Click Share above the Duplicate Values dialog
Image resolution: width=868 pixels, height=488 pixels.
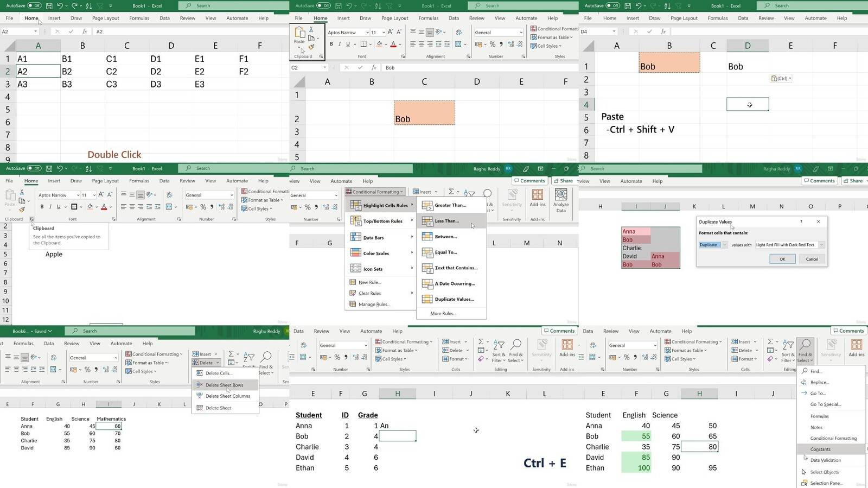853,181
